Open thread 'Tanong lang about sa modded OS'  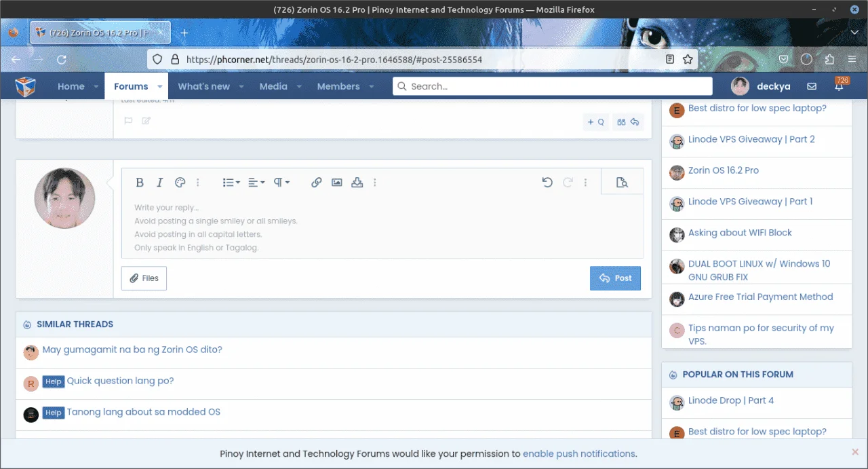tap(143, 412)
